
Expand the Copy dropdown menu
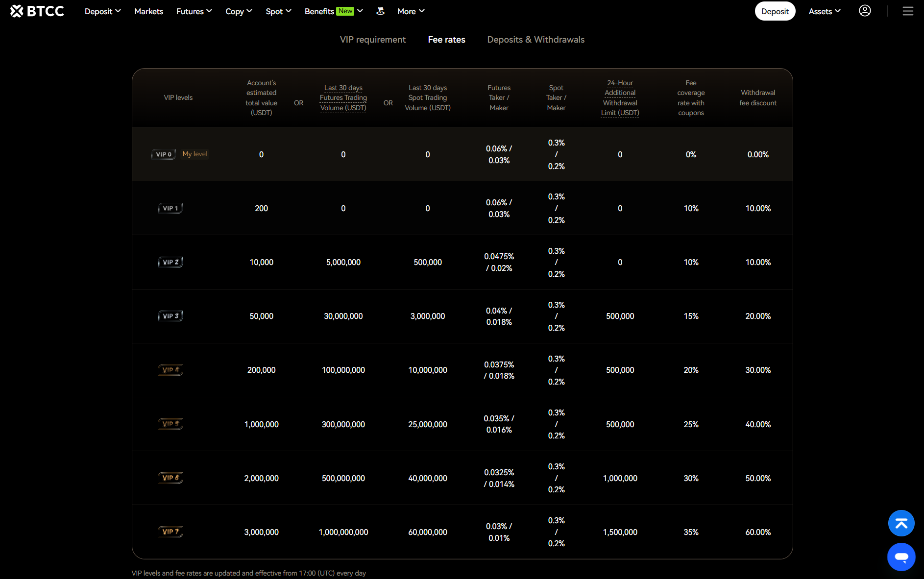click(239, 11)
